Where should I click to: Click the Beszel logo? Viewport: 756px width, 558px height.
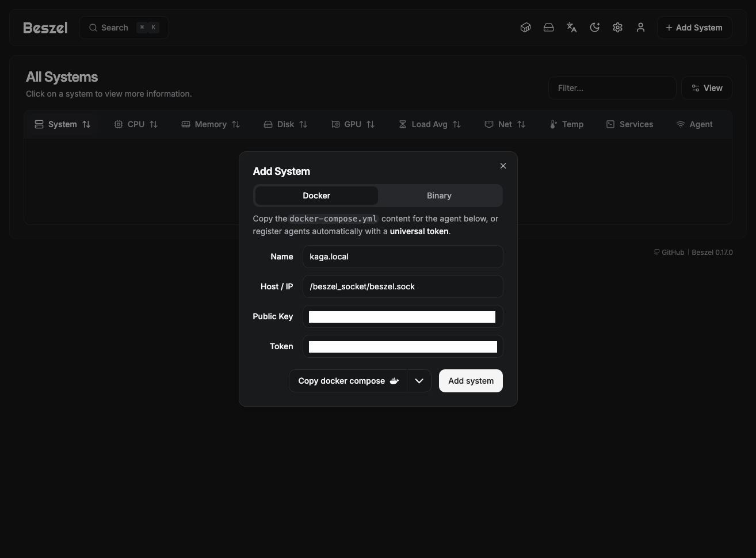click(45, 28)
